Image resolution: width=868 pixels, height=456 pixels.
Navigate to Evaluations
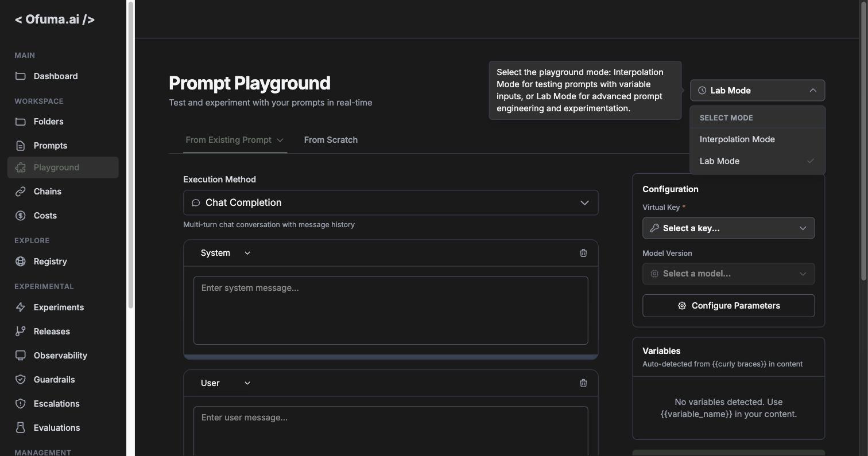[x=63, y=428]
